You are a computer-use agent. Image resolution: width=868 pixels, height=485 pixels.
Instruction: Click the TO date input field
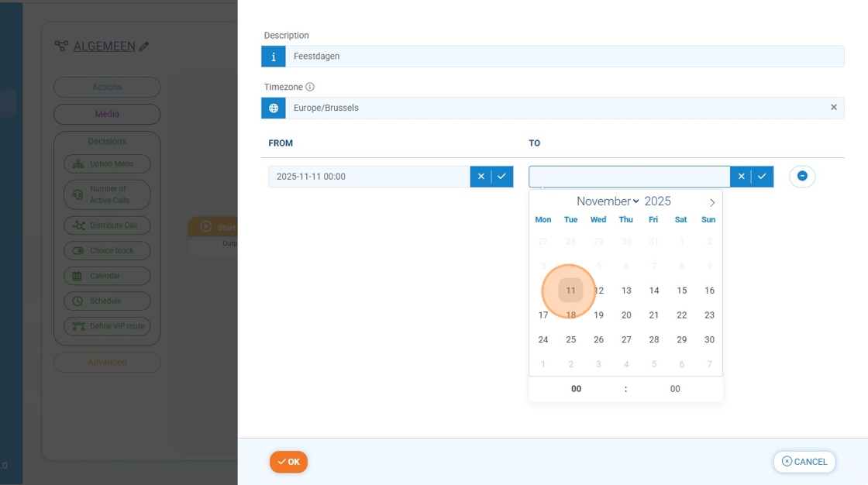(629, 177)
